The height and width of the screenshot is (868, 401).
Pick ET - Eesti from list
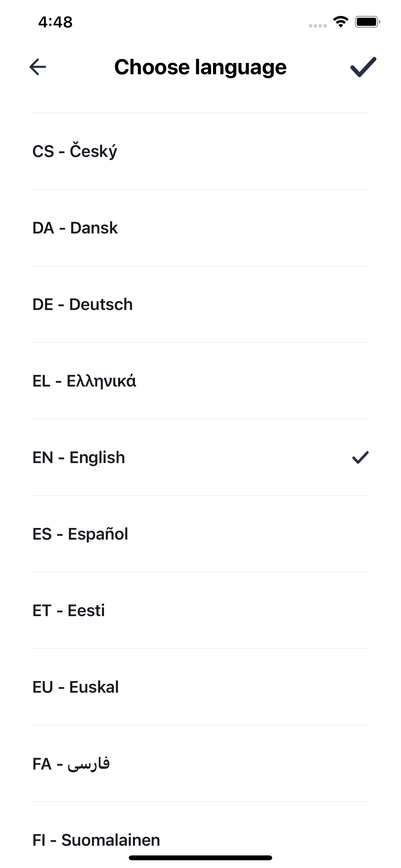tap(200, 610)
